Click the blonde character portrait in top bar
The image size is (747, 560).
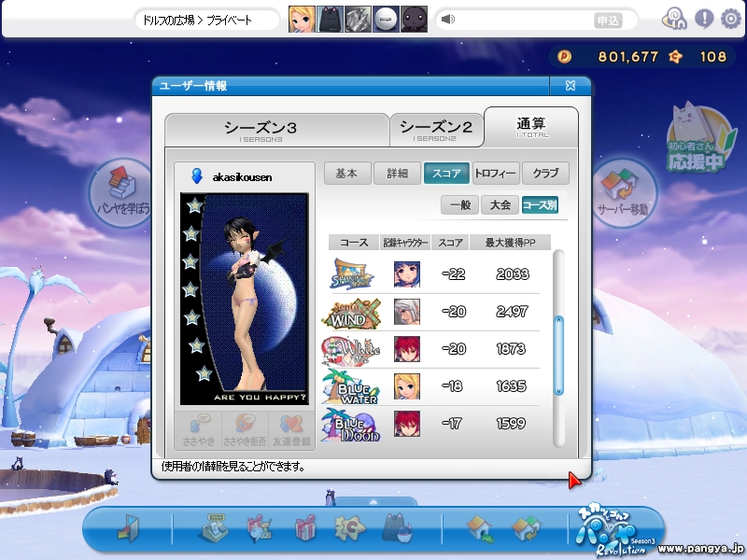[x=302, y=20]
